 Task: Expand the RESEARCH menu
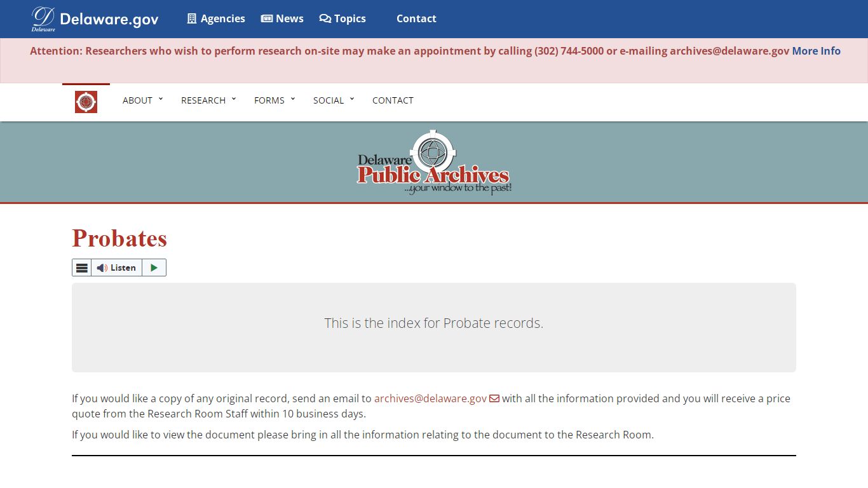(x=208, y=100)
